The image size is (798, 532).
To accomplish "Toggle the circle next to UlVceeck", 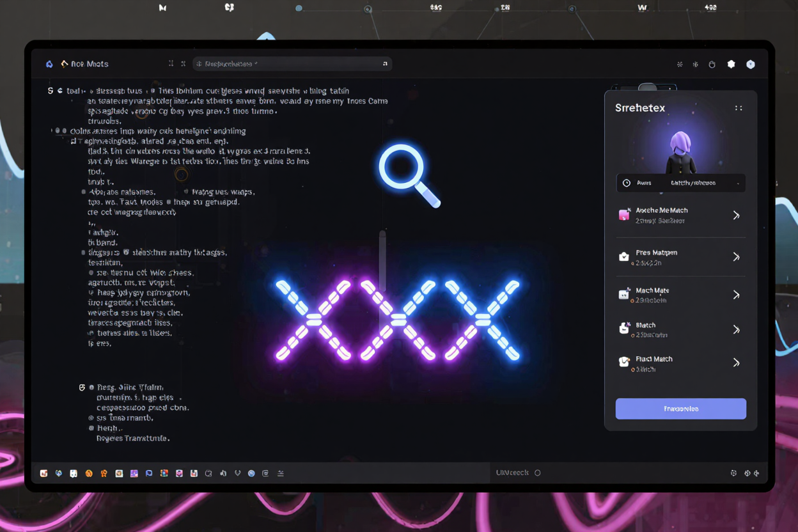I will [538, 473].
